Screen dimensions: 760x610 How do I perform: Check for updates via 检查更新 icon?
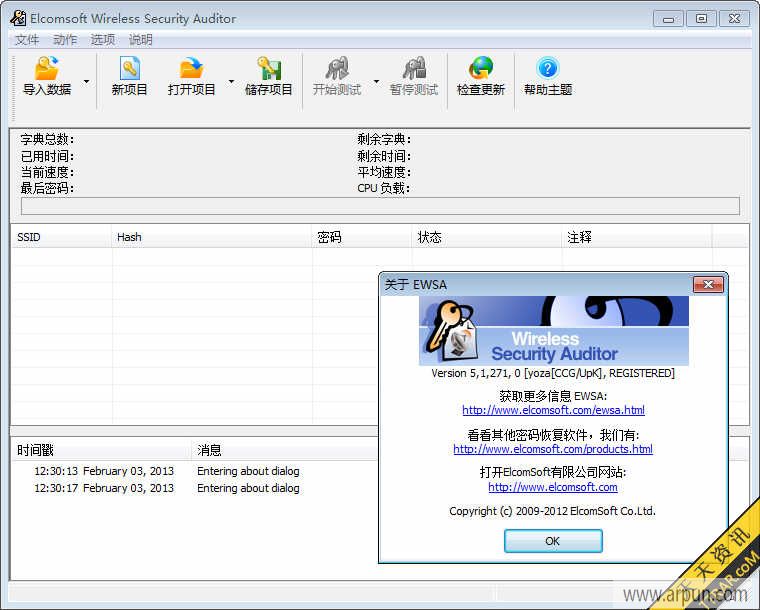481,68
